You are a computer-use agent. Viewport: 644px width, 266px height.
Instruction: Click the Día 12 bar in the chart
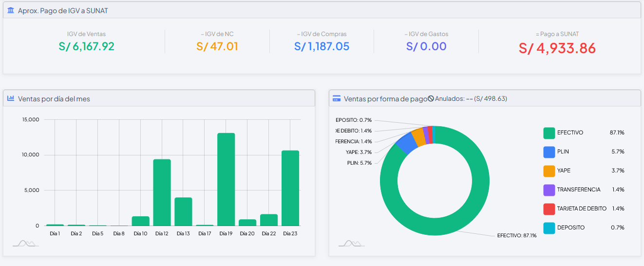point(162,192)
